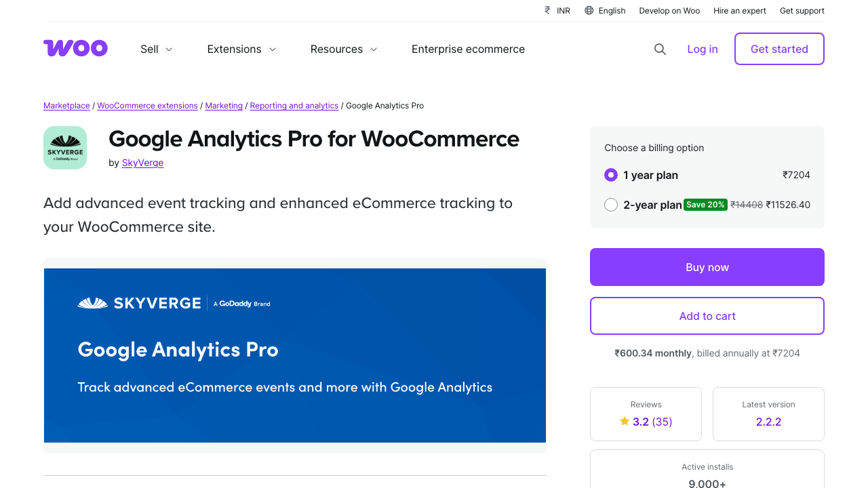This screenshot has width=868, height=488.
Task: Open the Sell dropdown menu
Action: coord(155,49)
